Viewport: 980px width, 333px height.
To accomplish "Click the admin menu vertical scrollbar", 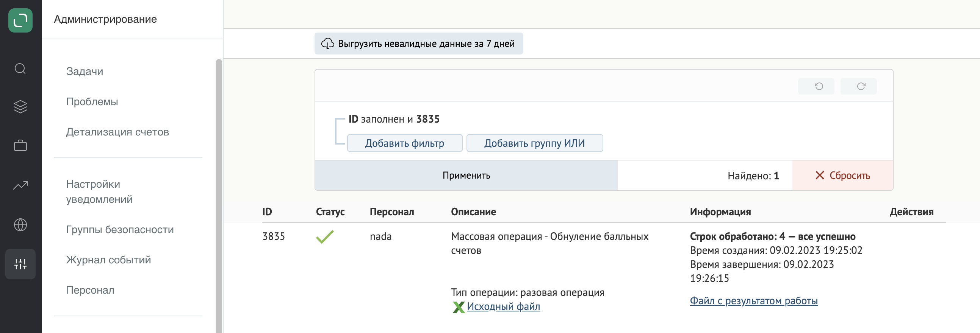I will tap(219, 196).
